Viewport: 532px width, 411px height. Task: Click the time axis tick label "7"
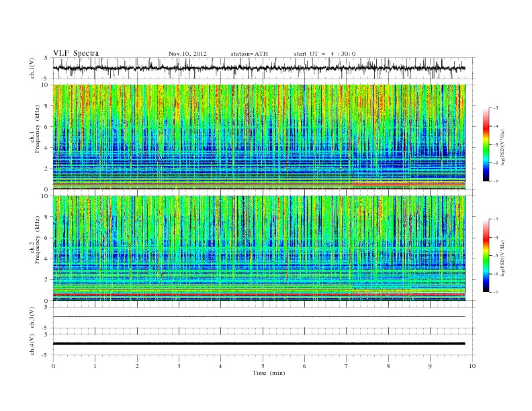[347, 366]
